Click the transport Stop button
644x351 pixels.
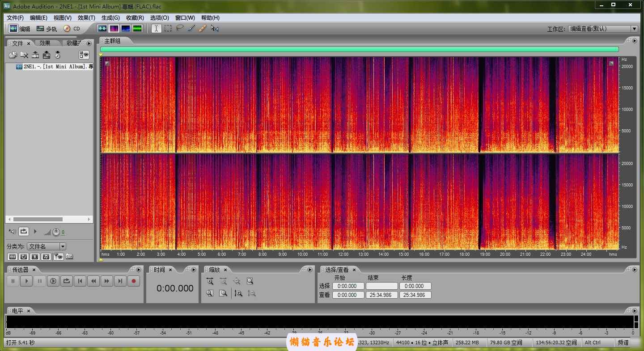pyautogui.click(x=13, y=281)
